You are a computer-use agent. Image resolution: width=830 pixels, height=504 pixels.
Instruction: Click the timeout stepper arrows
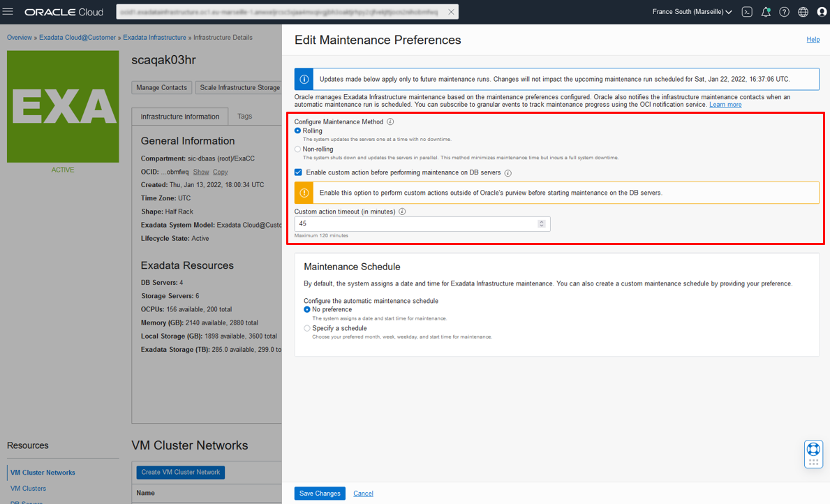pyautogui.click(x=542, y=224)
